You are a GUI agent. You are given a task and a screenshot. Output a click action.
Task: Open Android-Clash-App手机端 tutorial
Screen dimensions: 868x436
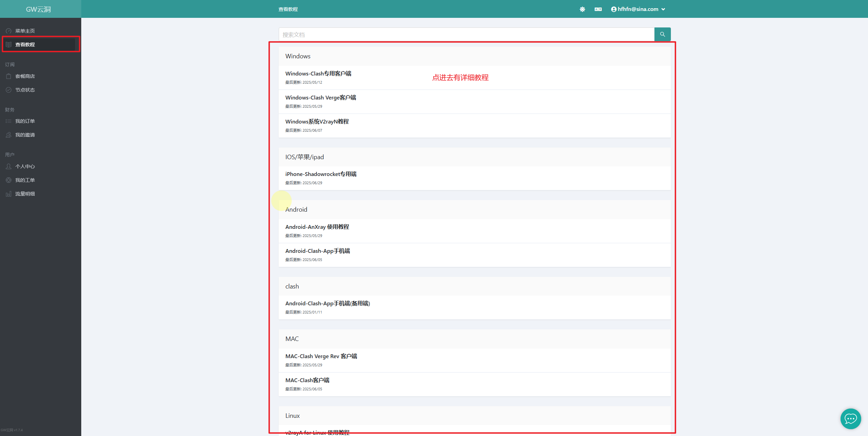tap(474, 255)
